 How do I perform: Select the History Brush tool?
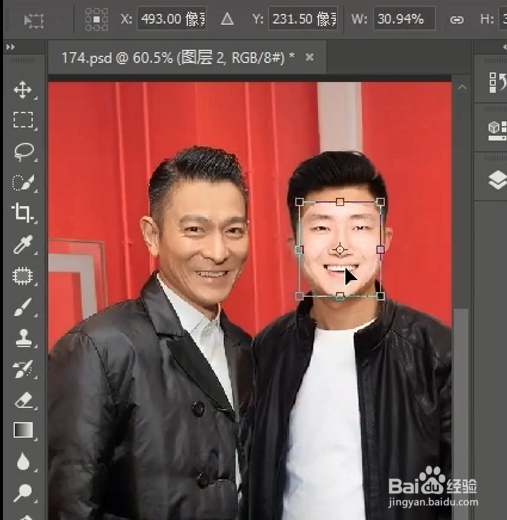pos(23,369)
